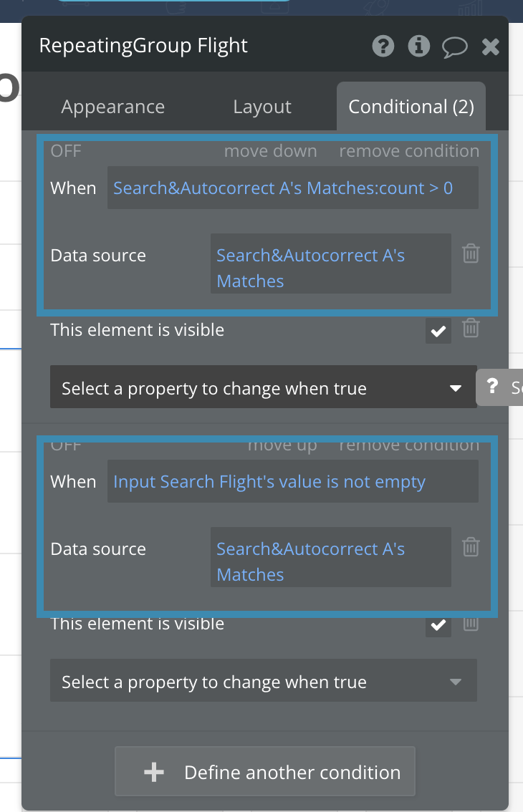Click the Define another condition button

(265, 773)
